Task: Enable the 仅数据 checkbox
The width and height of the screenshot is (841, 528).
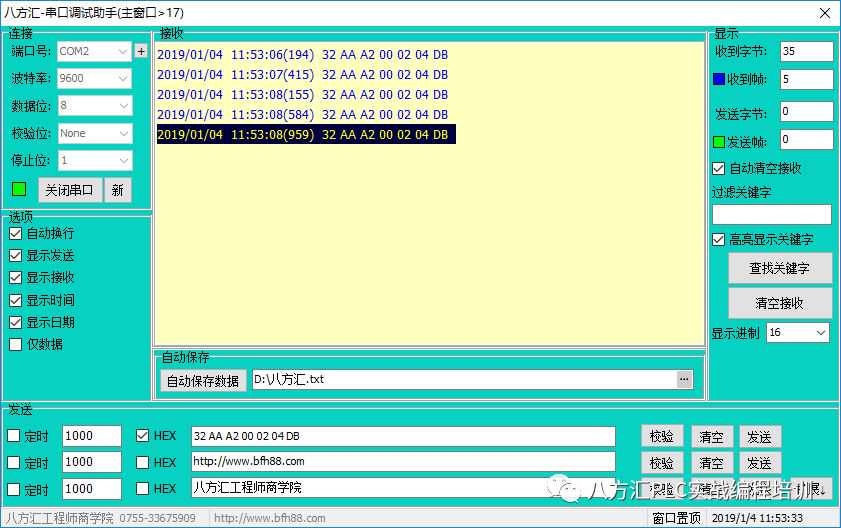Action: point(15,344)
